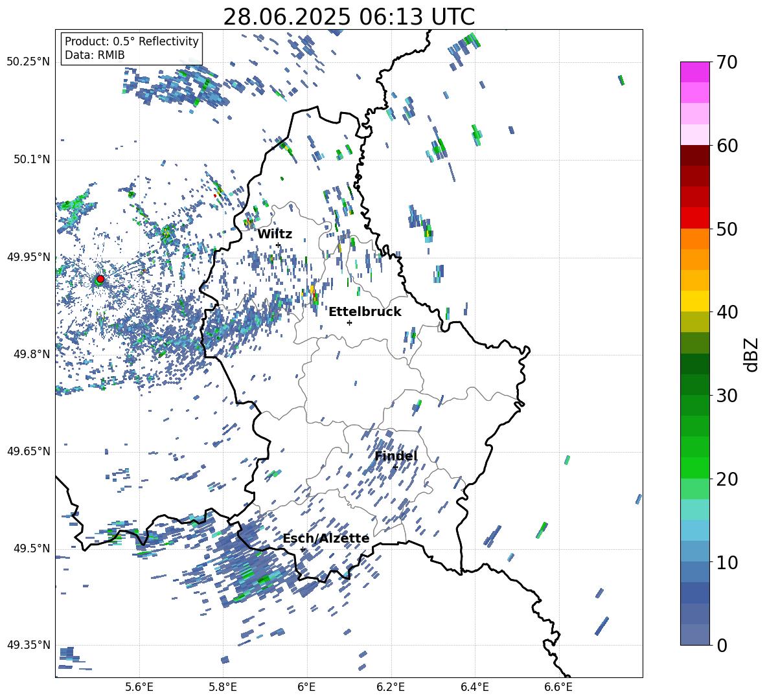Click 'Product: 0.5° Reflectivity' legend text
This screenshot has height=700, width=767.
132,41
